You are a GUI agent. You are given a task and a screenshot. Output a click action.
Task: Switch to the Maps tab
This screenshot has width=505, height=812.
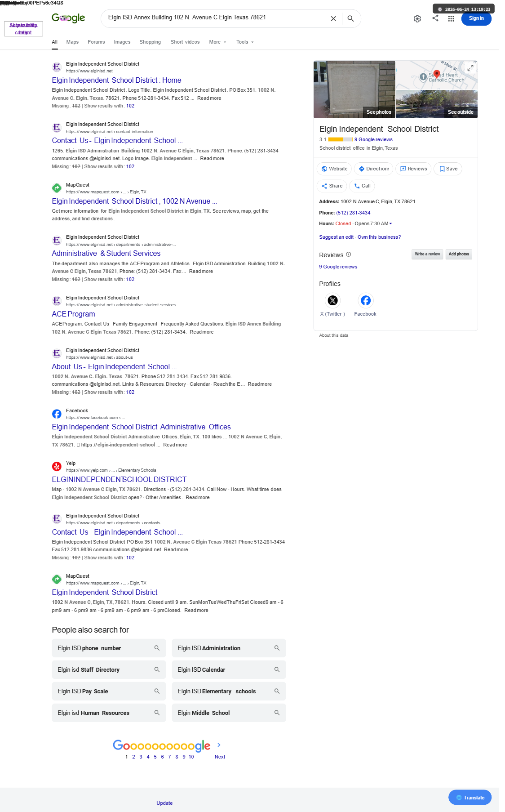[x=72, y=42]
